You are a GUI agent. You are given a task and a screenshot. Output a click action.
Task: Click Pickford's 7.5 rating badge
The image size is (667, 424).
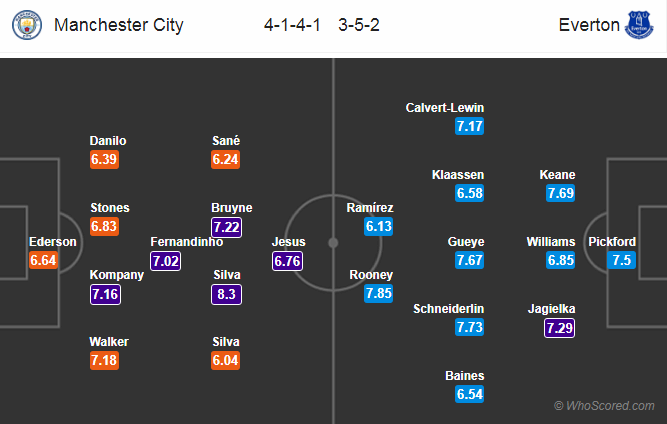[621, 260]
